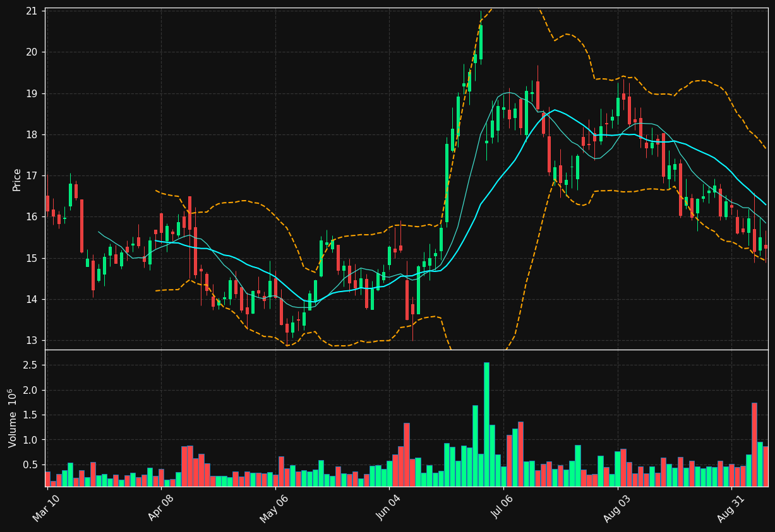Click price tick label 16
This screenshot has width=775, height=532.
[32, 216]
